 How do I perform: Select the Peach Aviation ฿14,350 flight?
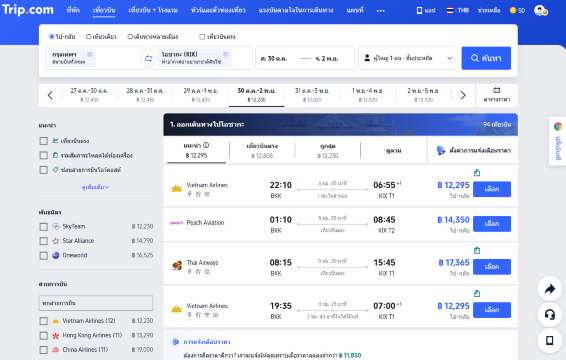(492, 224)
